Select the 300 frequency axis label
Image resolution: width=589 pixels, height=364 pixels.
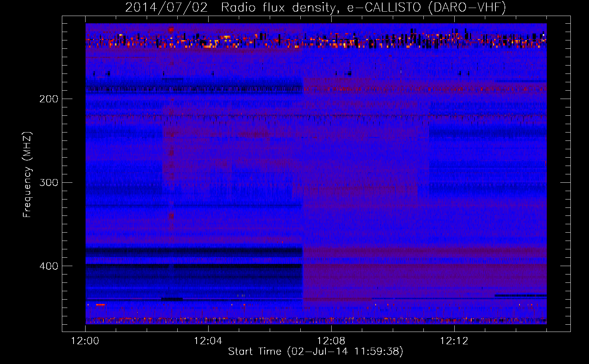coord(48,182)
